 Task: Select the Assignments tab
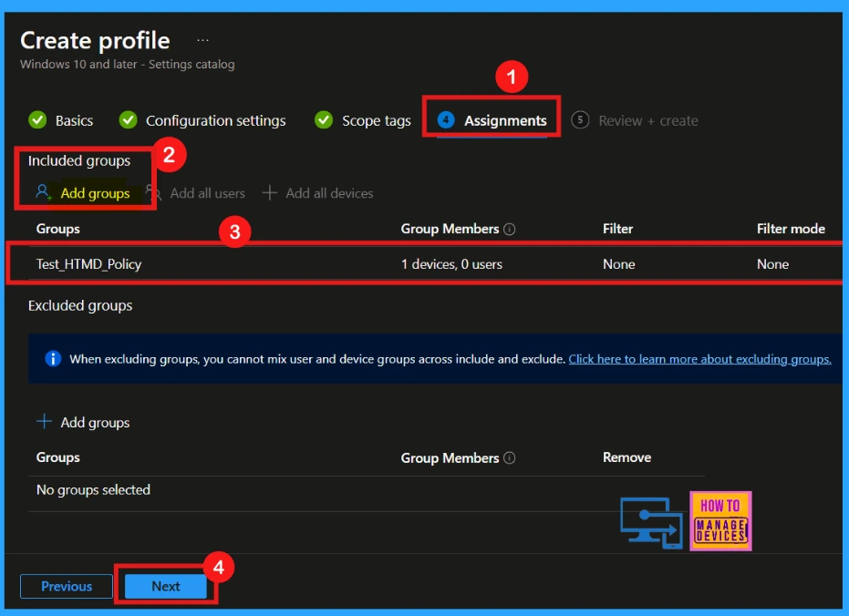click(492, 120)
